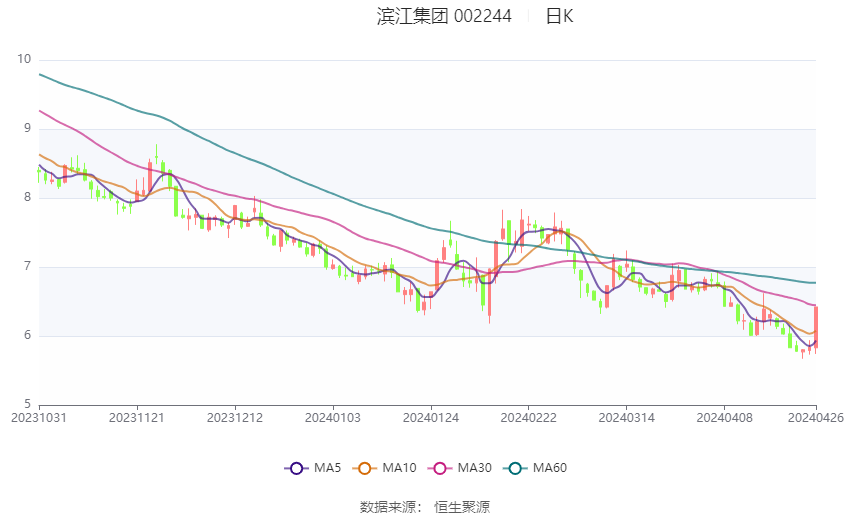
Task: Click the x-axis date 20240103
Action: [x=333, y=418]
